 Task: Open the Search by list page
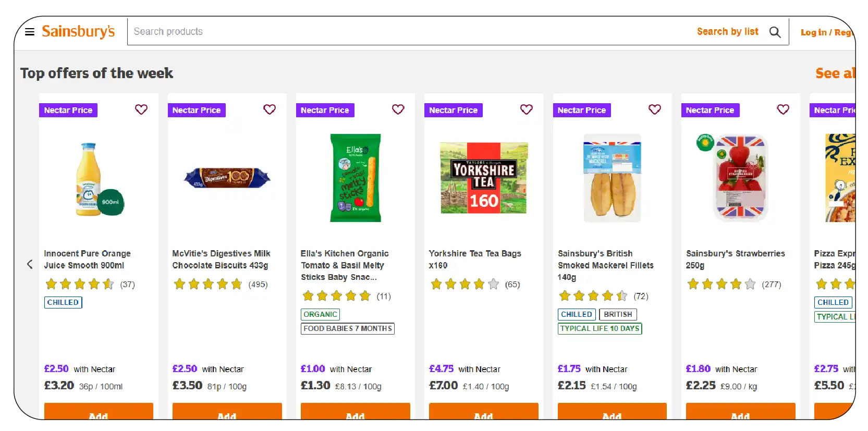pyautogui.click(x=728, y=31)
